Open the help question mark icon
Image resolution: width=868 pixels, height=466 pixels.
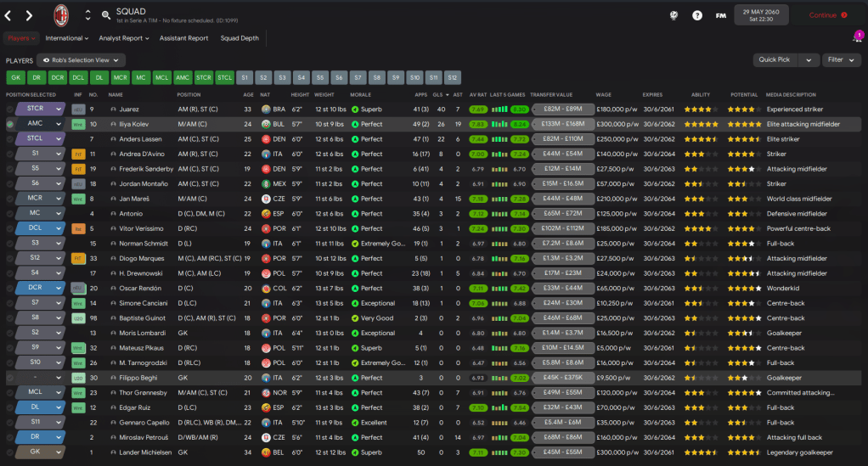[x=697, y=15]
